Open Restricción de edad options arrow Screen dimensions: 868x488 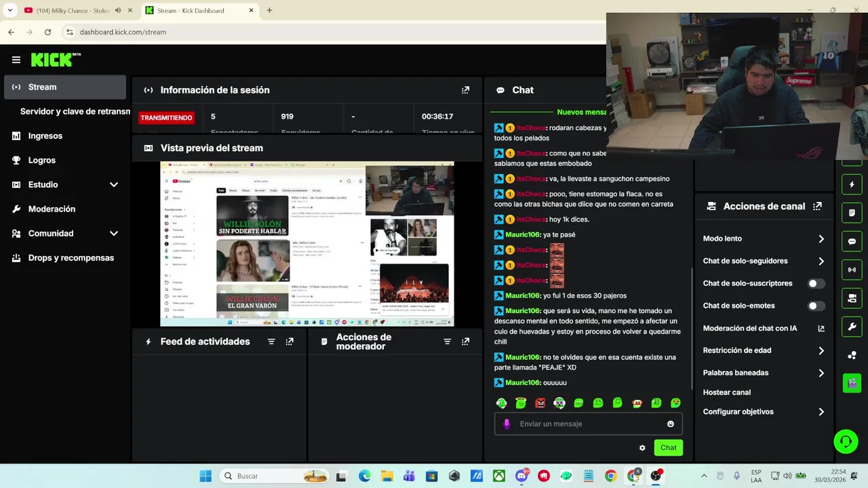[821, 350]
